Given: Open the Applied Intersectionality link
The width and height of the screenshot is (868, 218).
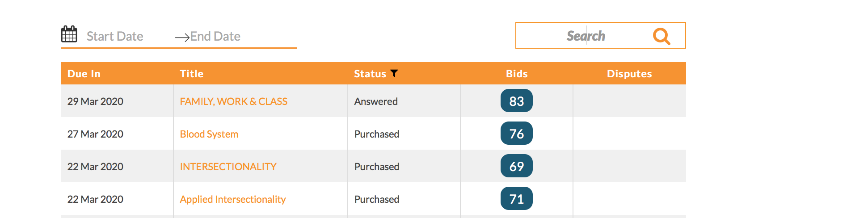Looking at the screenshot, I should pyautogui.click(x=233, y=199).
